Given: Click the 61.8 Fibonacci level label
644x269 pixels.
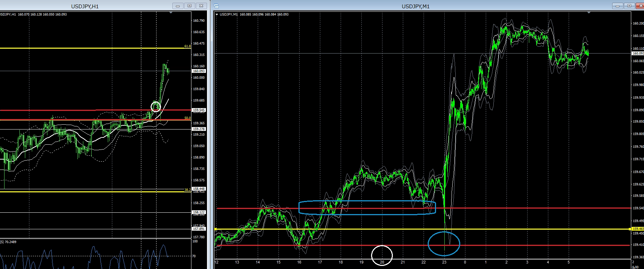Looking at the screenshot, I should pyautogui.click(x=188, y=46).
